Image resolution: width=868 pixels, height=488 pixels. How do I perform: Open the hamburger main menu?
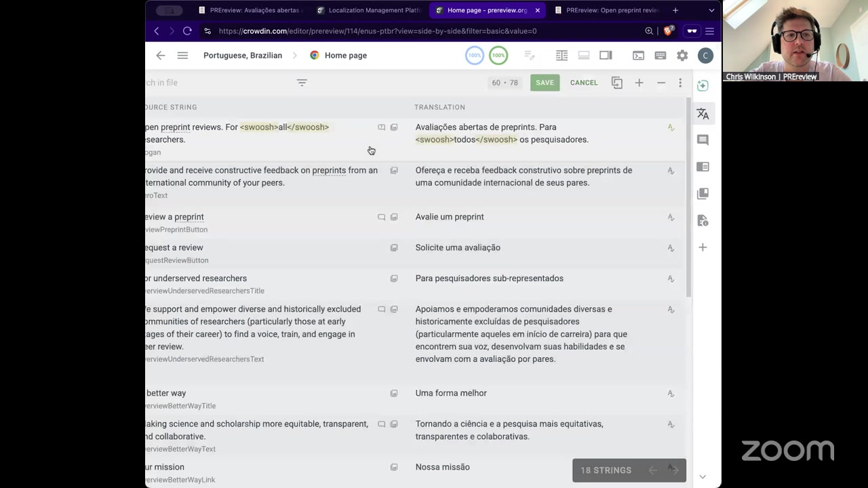coord(182,56)
